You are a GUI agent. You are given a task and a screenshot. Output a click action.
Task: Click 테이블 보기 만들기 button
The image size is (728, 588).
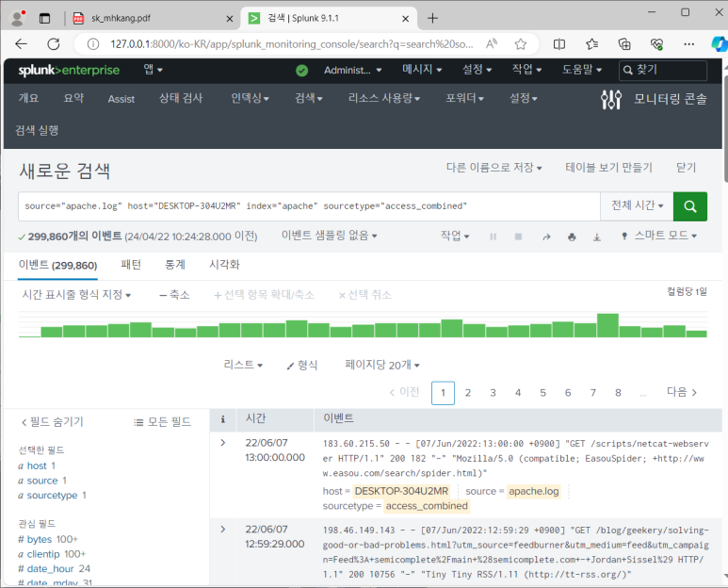pos(608,167)
